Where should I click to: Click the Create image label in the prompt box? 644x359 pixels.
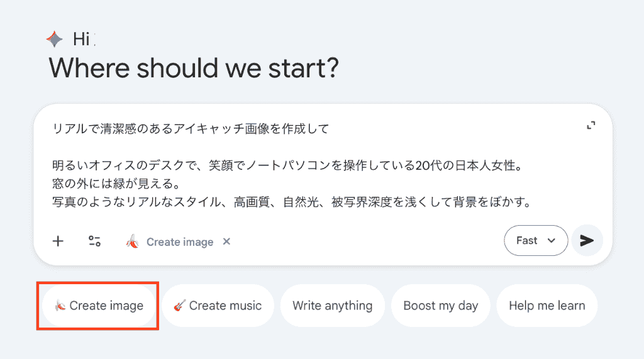[x=180, y=242]
